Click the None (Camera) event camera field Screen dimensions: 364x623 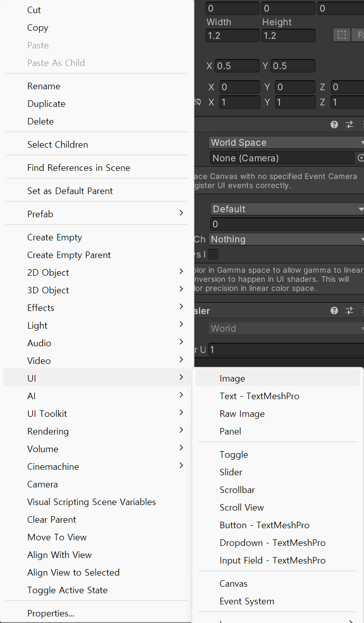282,158
